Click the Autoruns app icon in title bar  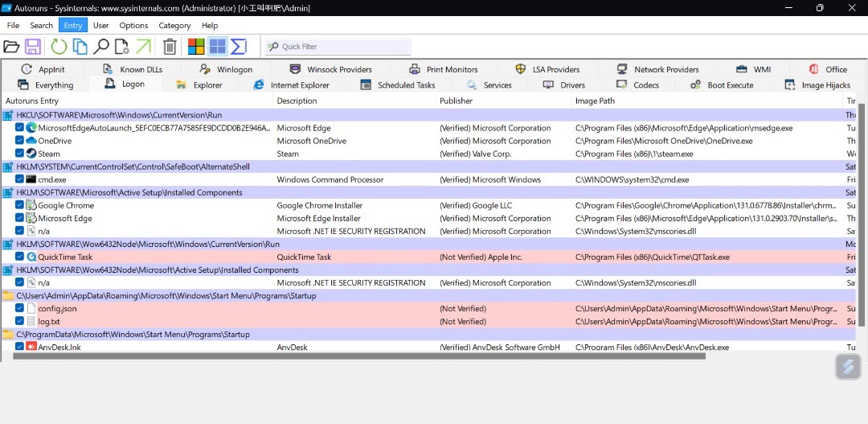6,8
